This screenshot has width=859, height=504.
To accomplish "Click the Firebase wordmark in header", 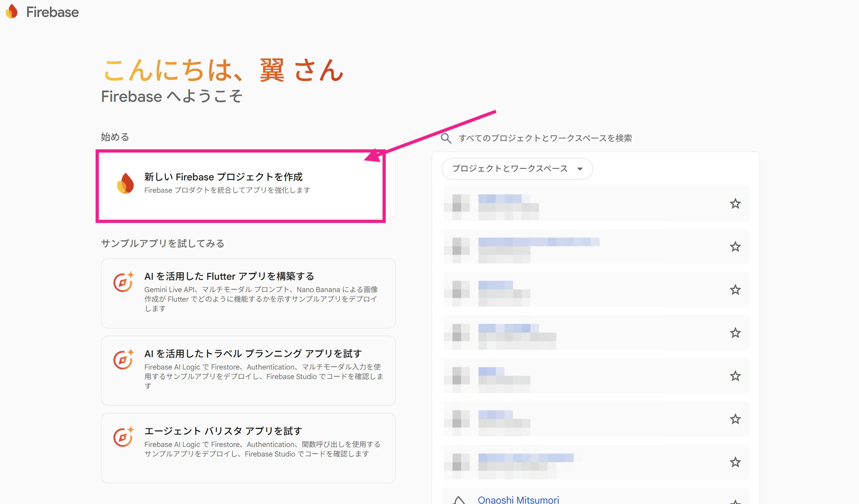I will [52, 12].
